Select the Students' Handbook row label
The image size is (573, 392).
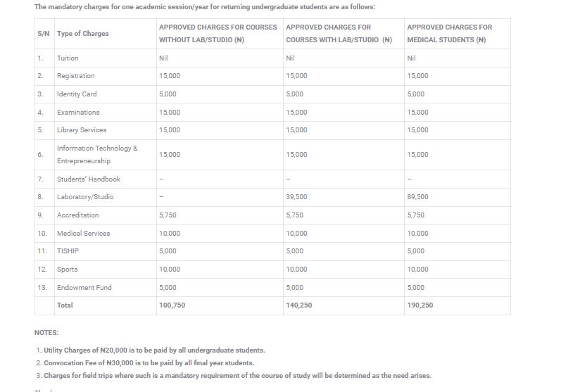(89, 179)
